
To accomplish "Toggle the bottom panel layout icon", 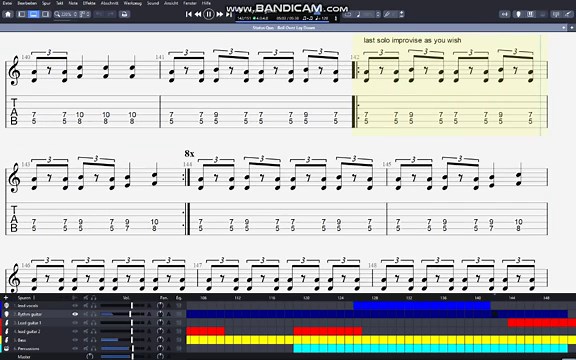I will click(33, 14).
